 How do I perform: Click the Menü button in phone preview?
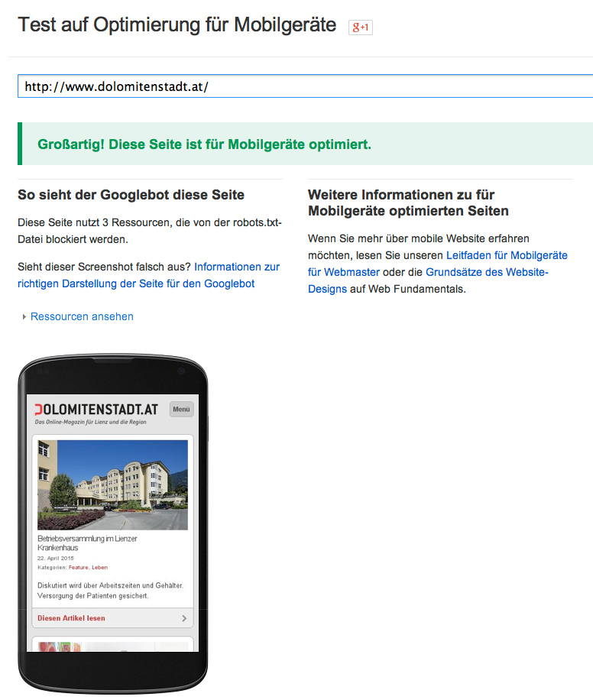[181, 409]
